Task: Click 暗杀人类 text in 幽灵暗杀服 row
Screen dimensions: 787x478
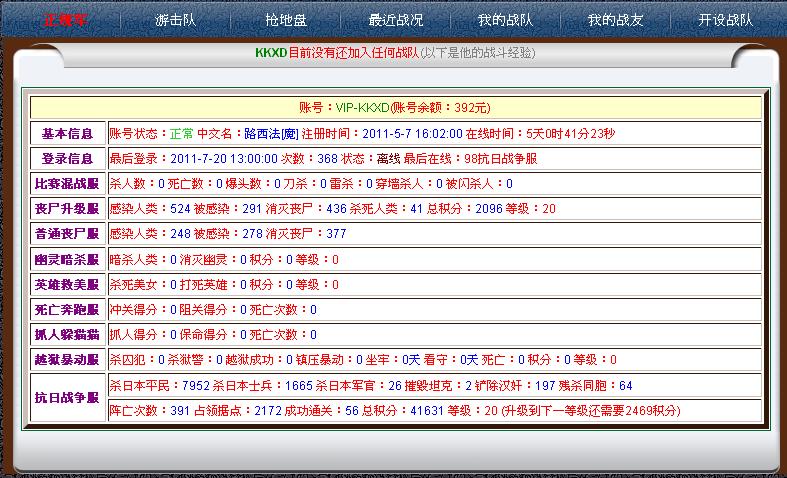Action: point(133,260)
